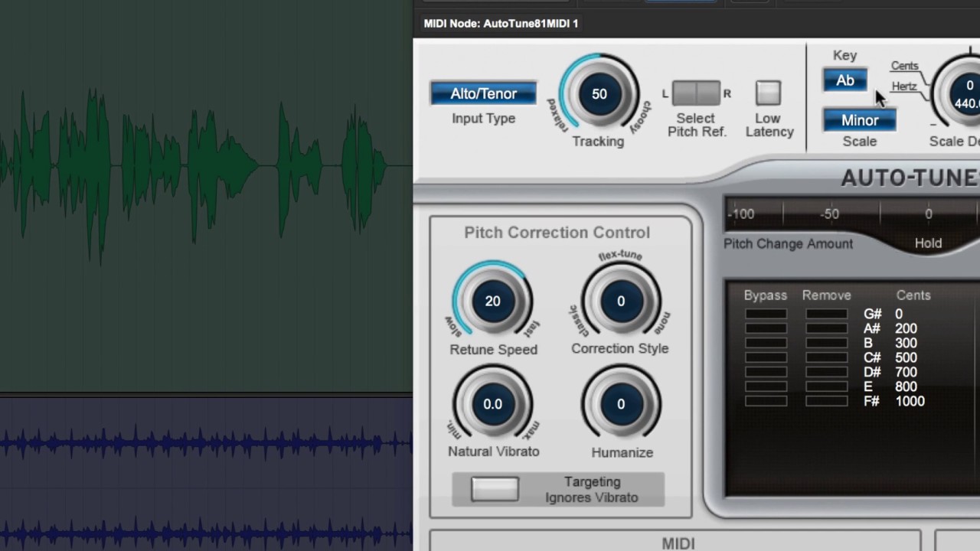Open the Minor Scale dropdown
The width and height of the screenshot is (980, 551).
(x=859, y=120)
